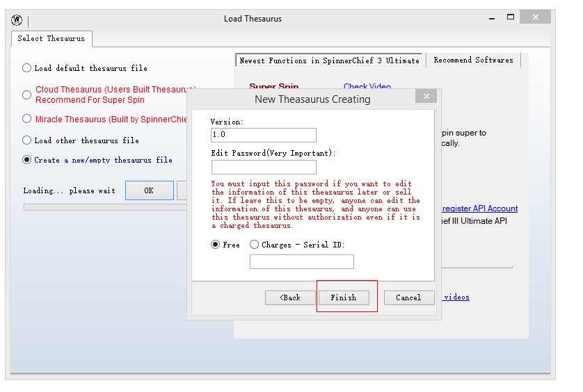Close the Load Thesaurus window
The image size is (583, 392).
(x=534, y=17)
